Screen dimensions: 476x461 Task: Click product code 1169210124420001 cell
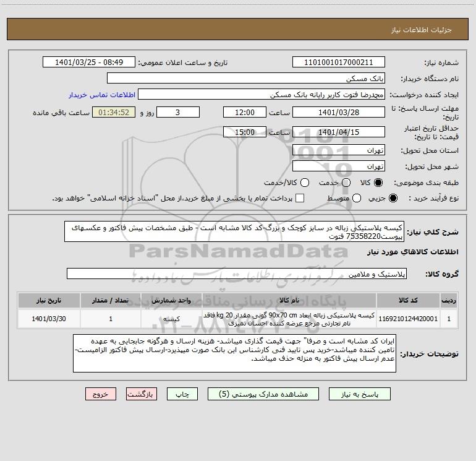coord(408,319)
